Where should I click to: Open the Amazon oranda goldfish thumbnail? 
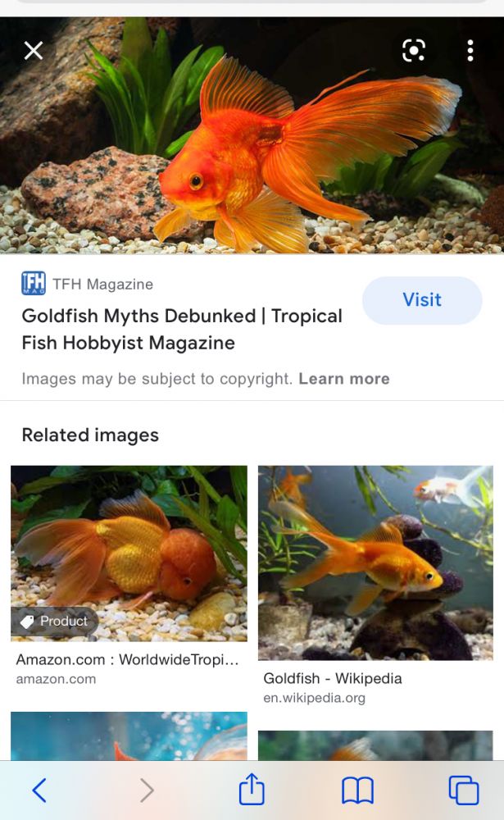(129, 553)
